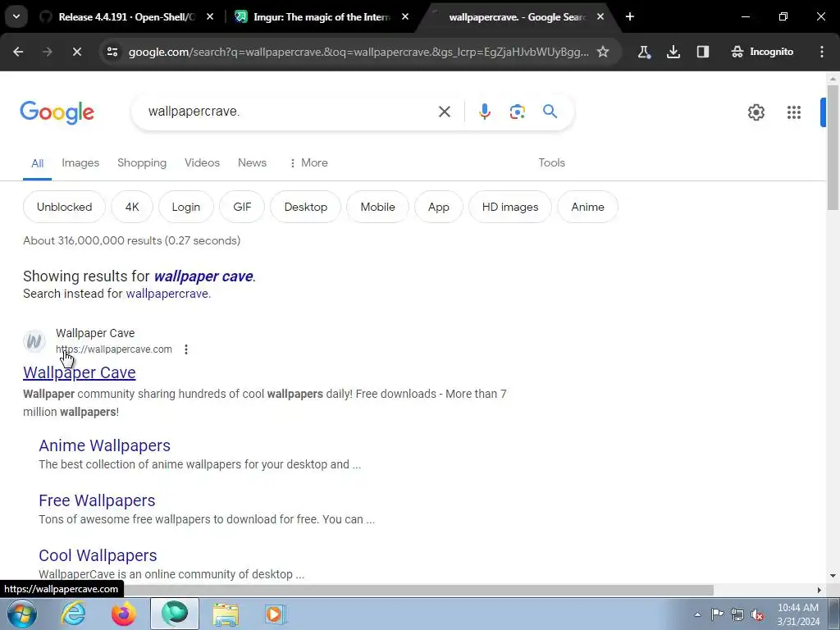Apply the App filter chip
The image size is (840, 630).
coord(438,207)
